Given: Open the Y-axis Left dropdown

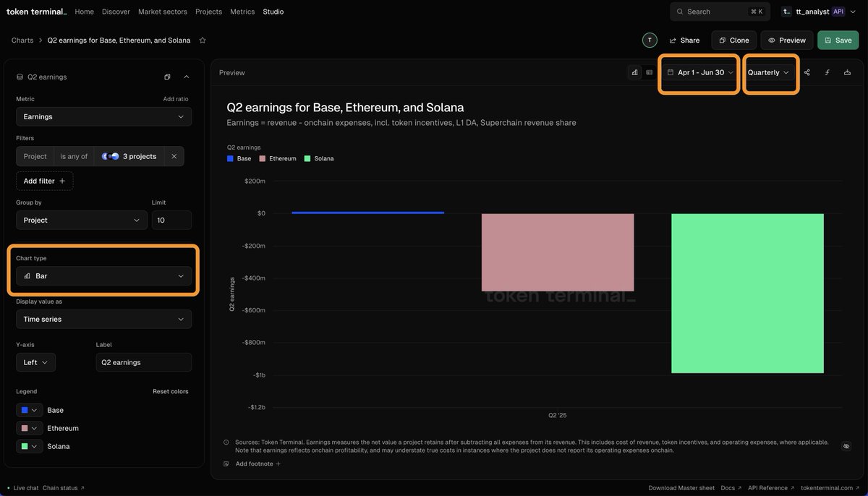Looking at the screenshot, I should [35, 362].
